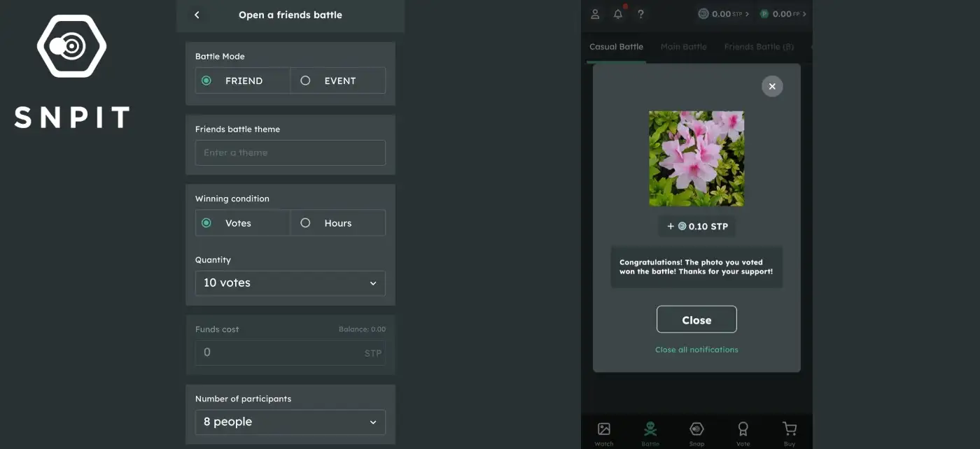This screenshot has height=449, width=980.
Task: Select Votes winning condition
Action: pos(243,223)
